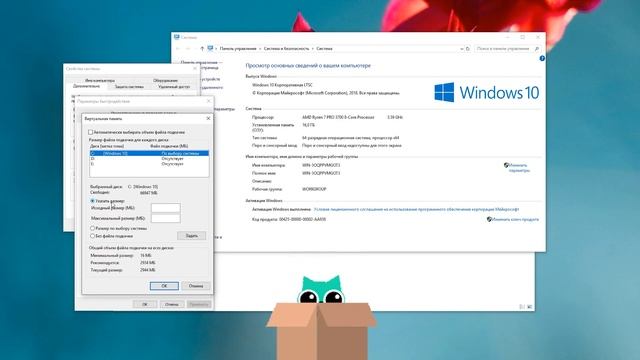Click computer name value in Полное имя row
The image size is (640, 360).
click(x=320, y=173)
